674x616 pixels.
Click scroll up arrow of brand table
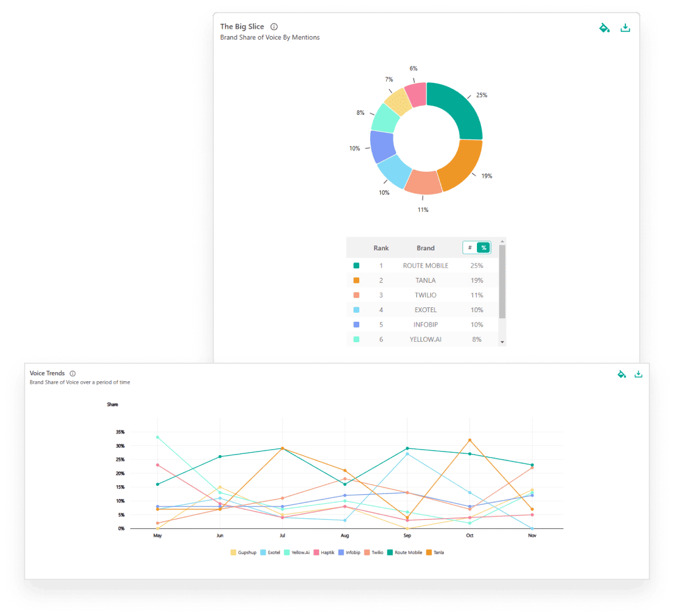502,241
